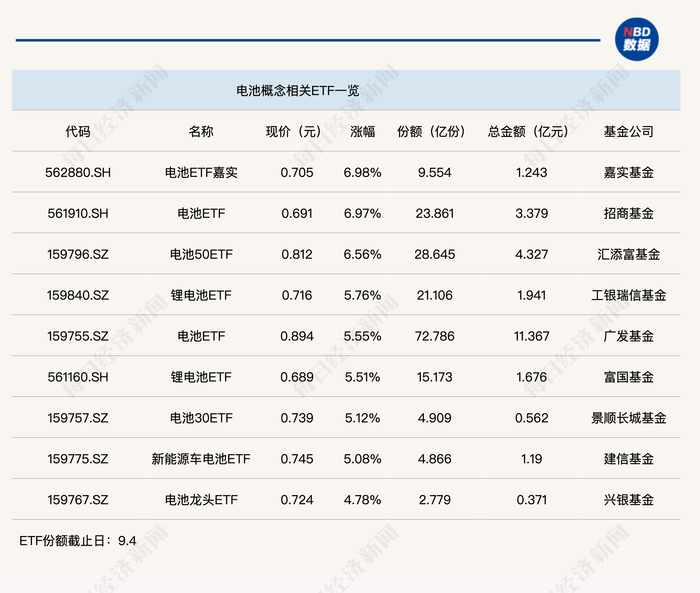Click the 涨幅 column header
The image size is (700, 593).
[x=362, y=131]
